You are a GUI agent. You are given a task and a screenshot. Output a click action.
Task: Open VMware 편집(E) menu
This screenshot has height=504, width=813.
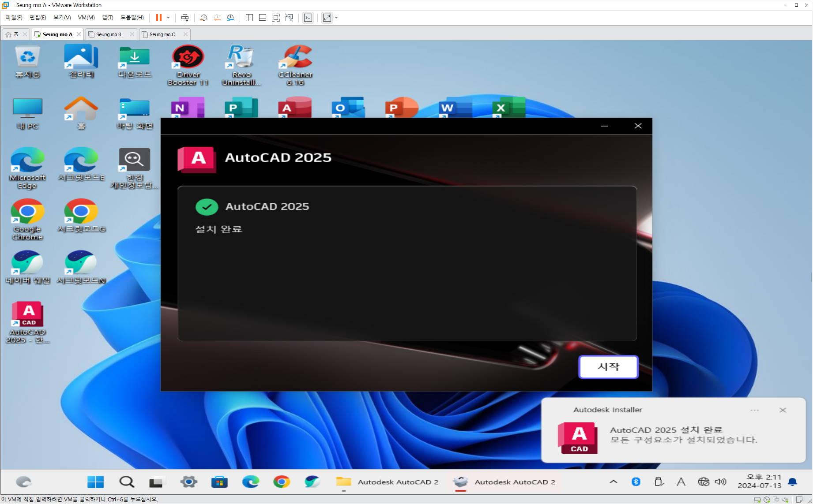point(38,18)
